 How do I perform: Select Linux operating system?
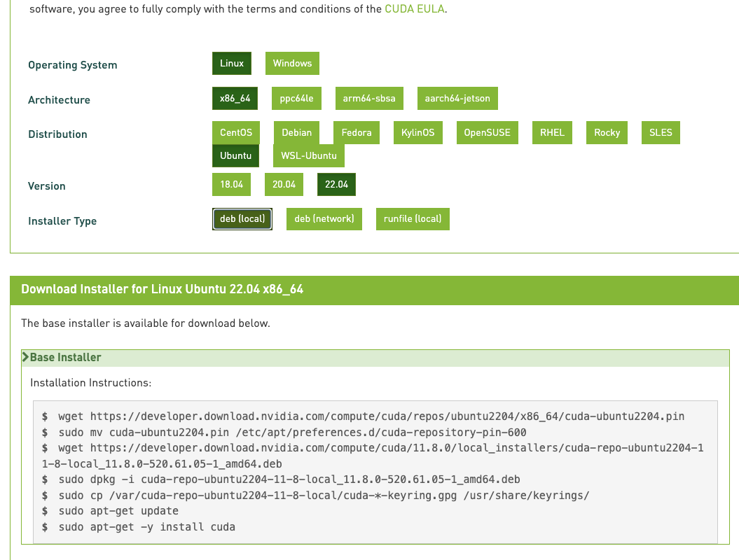pyautogui.click(x=231, y=63)
